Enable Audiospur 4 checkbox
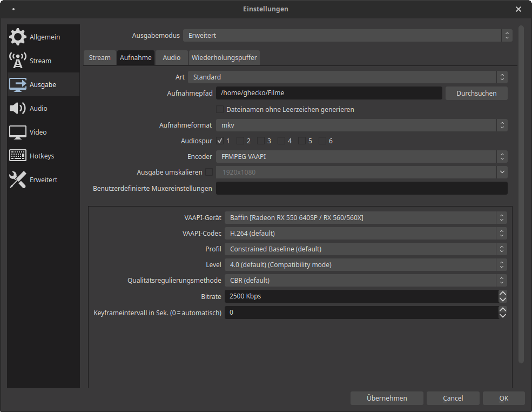 pos(281,141)
